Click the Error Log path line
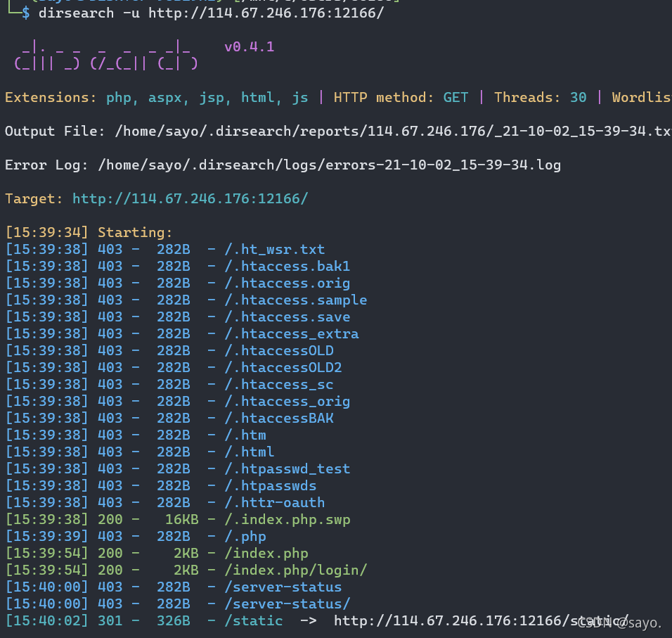This screenshot has height=638, width=672. 283,165
